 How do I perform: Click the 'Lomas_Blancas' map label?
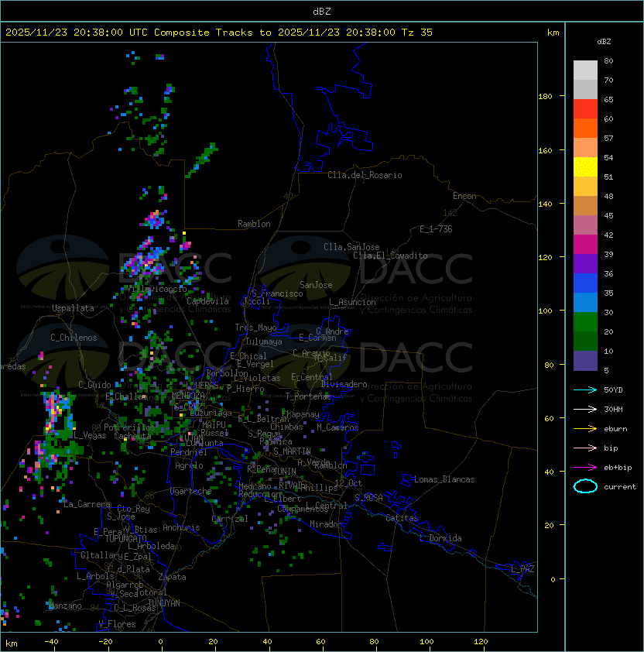(x=444, y=479)
